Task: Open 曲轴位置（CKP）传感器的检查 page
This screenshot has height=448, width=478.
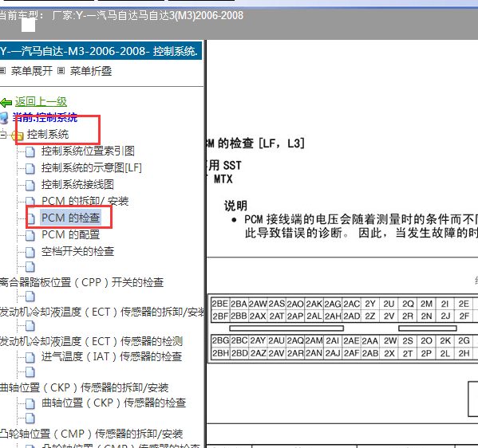Action: click(113, 403)
